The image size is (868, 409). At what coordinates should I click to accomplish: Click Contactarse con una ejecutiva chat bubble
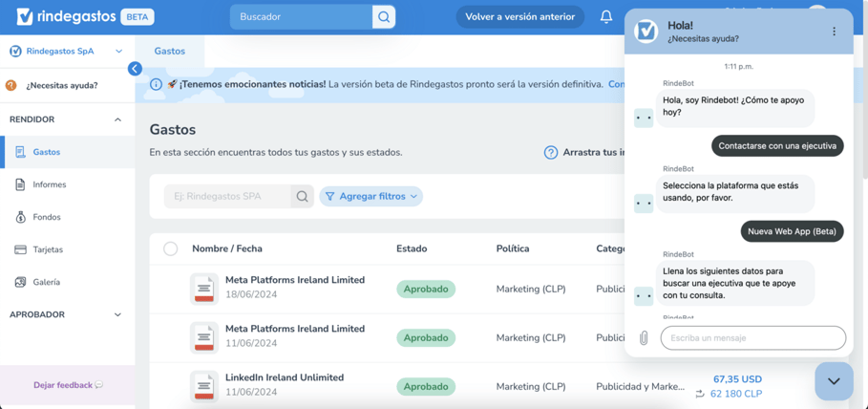[777, 146]
